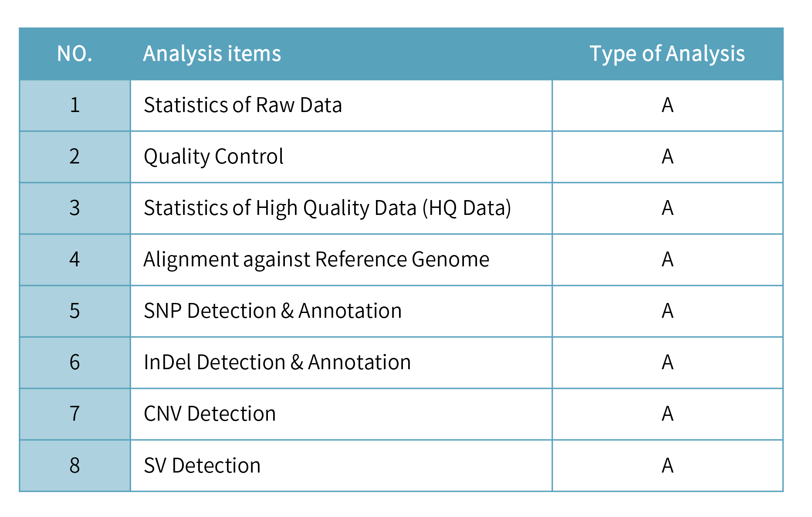Screen dimensions: 812x517
Task: Click row number 3 cell
Action: [74, 208]
